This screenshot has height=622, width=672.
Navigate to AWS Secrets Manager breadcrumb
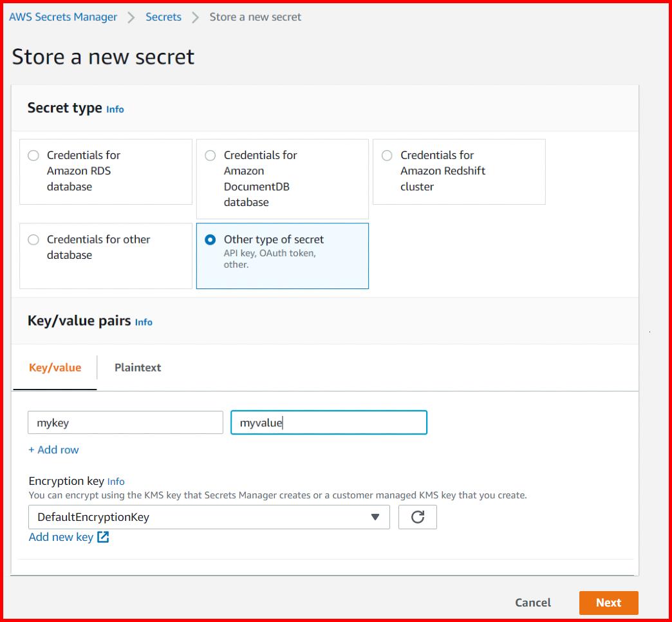click(x=62, y=17)
